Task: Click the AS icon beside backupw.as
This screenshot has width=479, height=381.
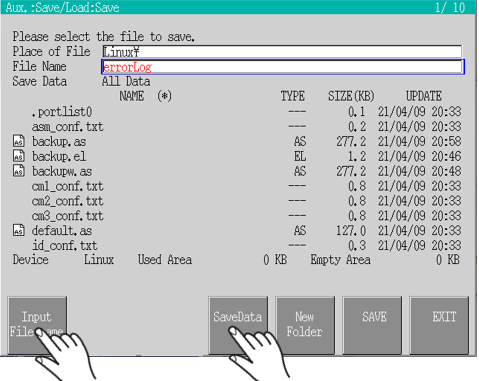Action: 19,171
